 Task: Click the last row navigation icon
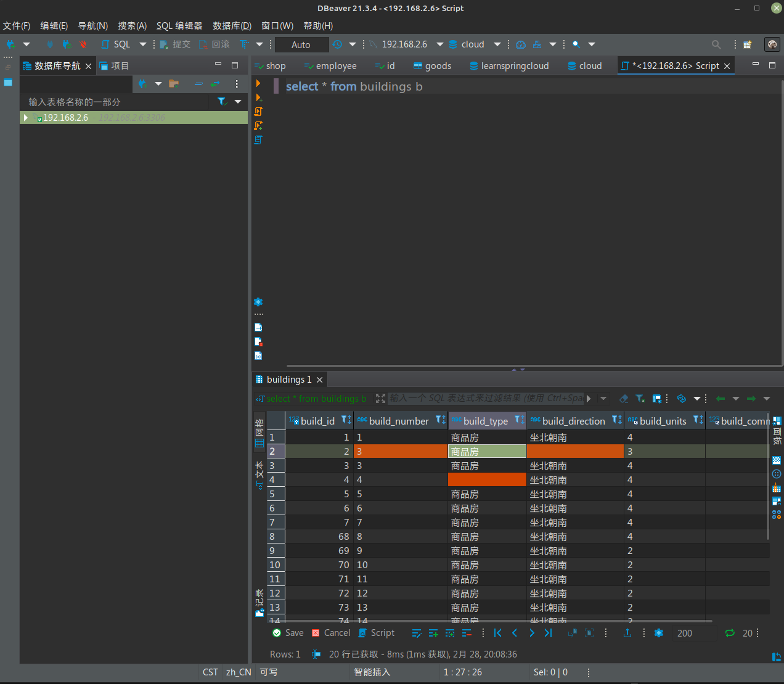coord(548,633)
